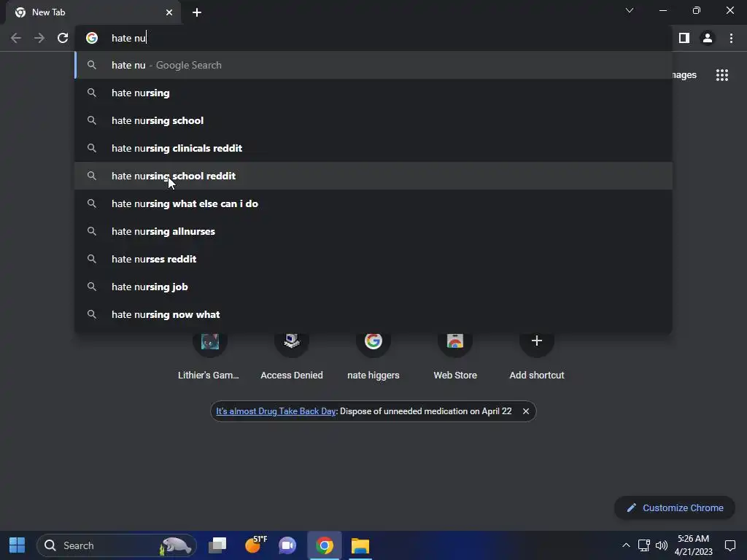
Task: Open the Google apps grid
Action: click(722, 75)
